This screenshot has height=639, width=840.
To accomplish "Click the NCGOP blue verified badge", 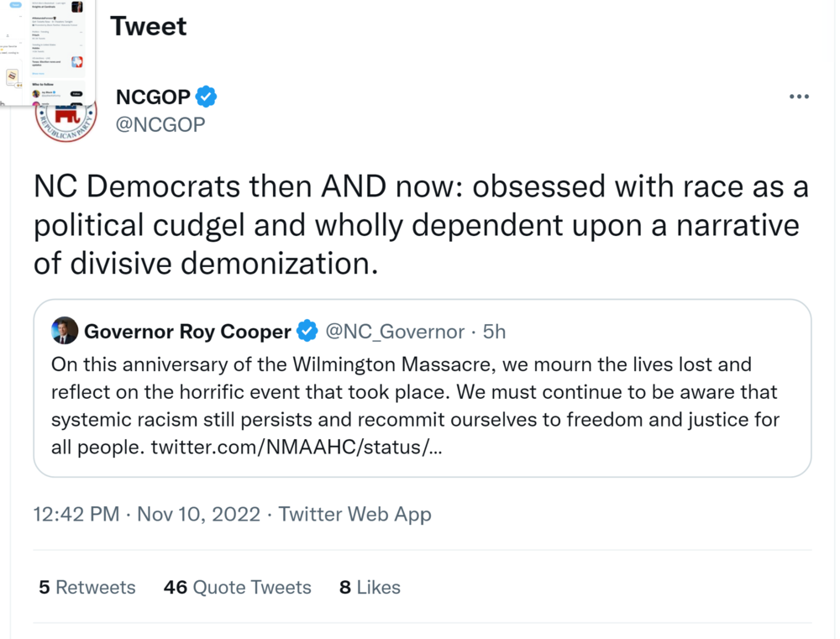I will (x=207, y=97).
